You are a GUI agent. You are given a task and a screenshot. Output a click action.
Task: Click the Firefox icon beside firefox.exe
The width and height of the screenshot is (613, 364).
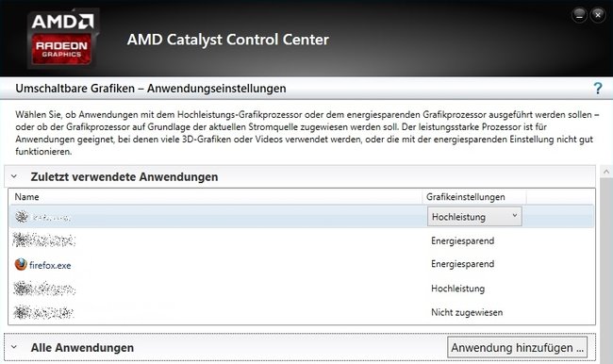[x=21, y=264]
